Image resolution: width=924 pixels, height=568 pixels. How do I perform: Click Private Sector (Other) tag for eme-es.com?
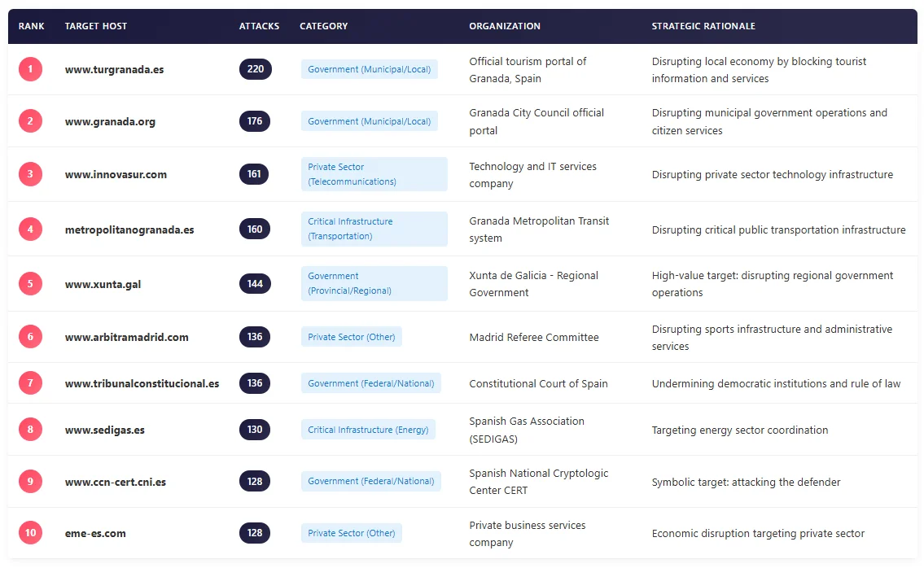click(x=351, y=533)
